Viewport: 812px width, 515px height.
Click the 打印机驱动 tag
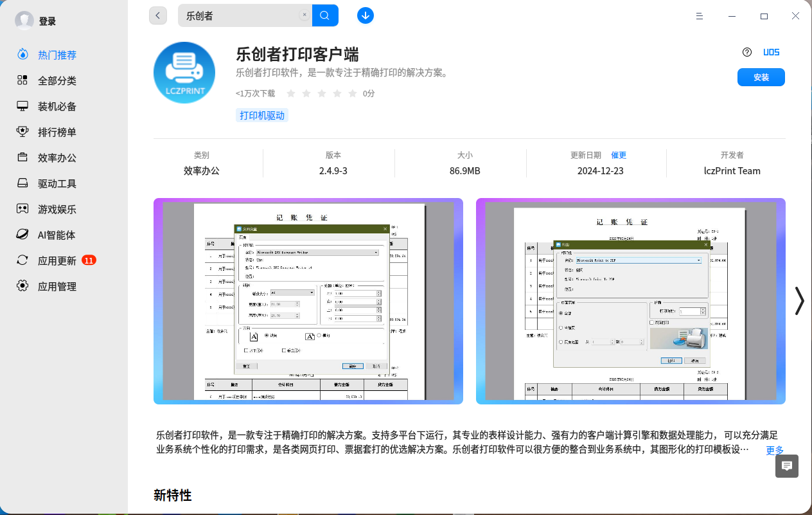point(262,116)
